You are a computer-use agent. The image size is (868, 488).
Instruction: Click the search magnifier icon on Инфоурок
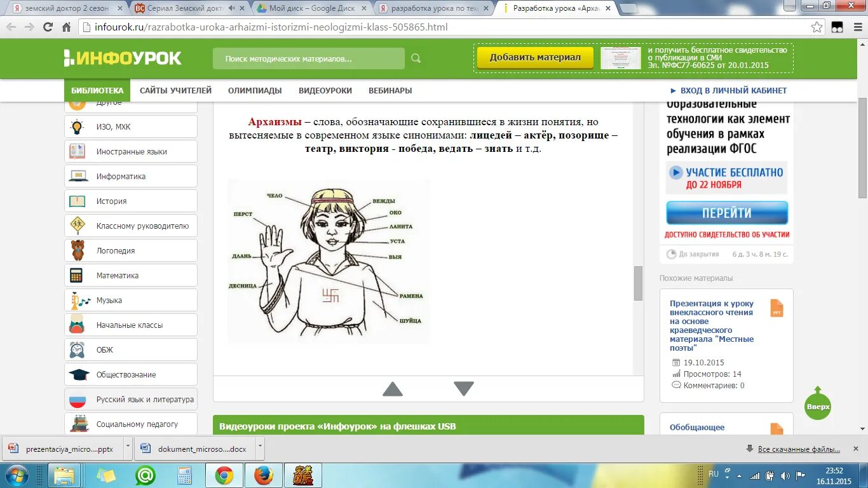click(x=416, y=58)
